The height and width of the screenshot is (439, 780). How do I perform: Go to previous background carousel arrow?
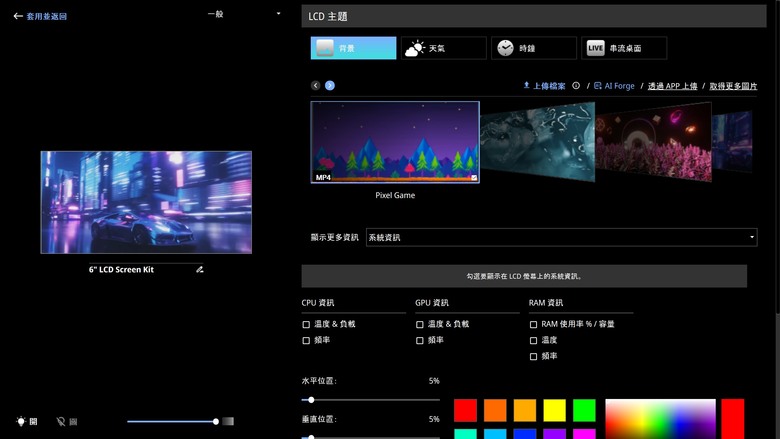(315, 86)
